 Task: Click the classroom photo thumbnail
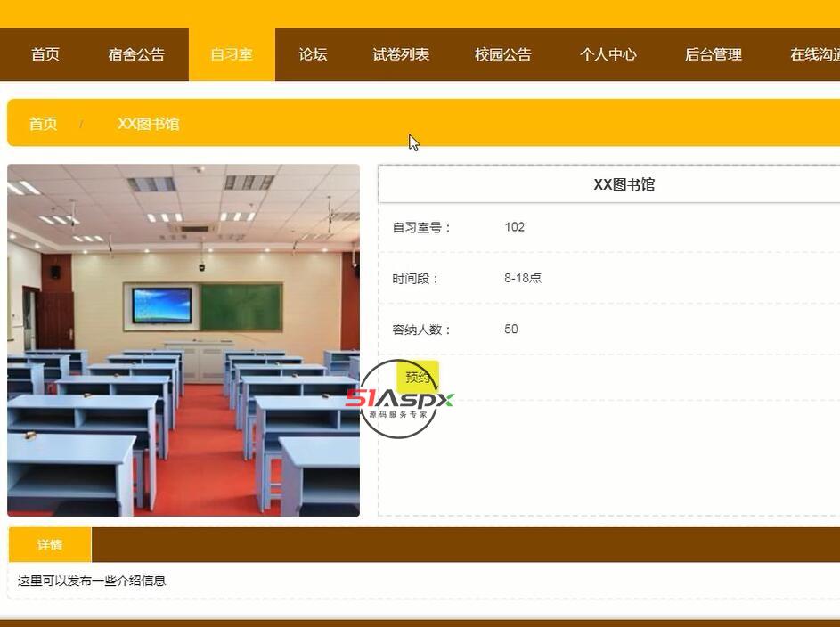pos(183,340)
